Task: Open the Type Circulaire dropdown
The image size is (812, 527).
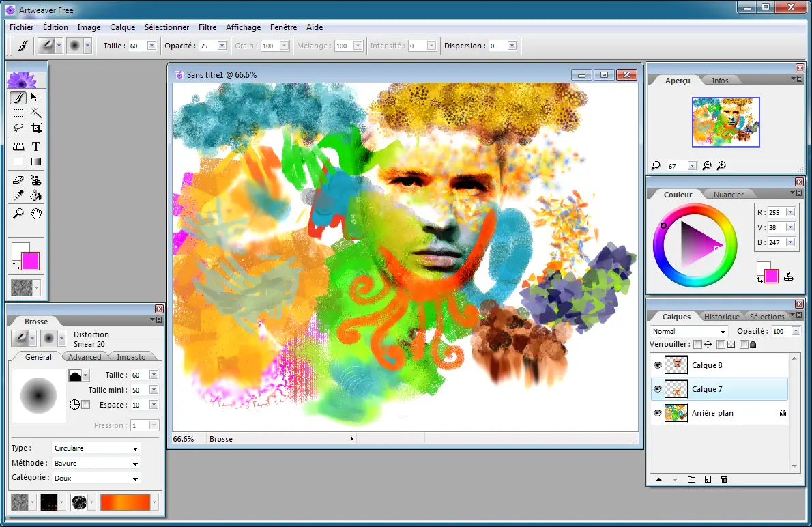Action: [96, 448]
